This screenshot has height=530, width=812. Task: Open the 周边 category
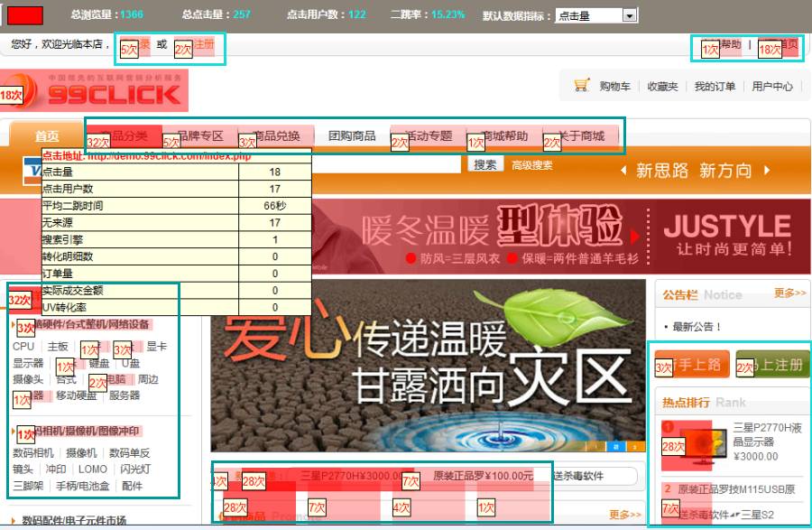pos(148,379)
